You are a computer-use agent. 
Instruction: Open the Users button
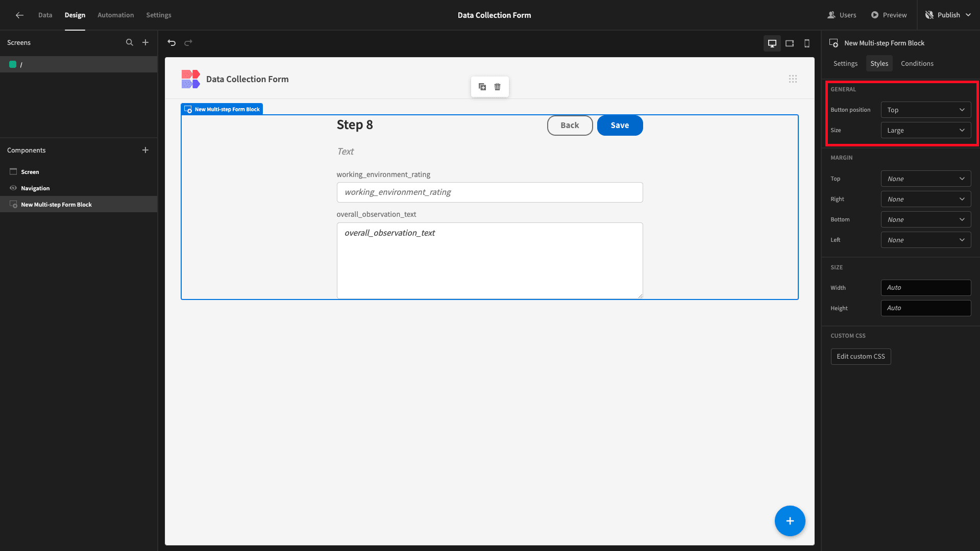point(842,15)
